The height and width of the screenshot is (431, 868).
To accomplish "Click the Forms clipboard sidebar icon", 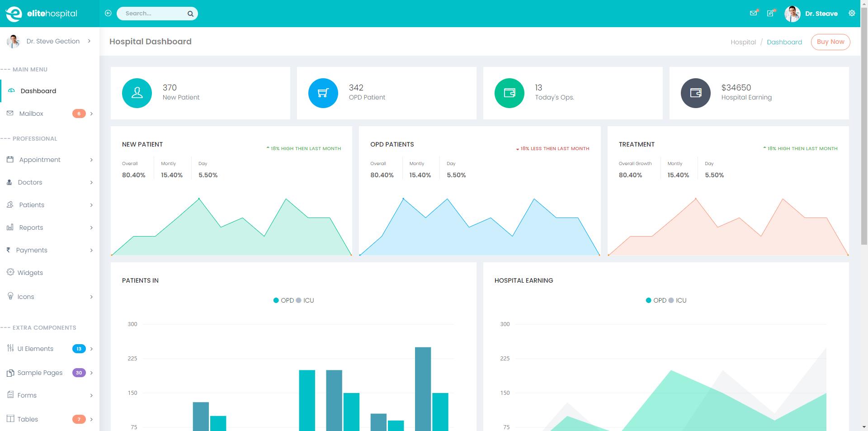I will point(10,394).
